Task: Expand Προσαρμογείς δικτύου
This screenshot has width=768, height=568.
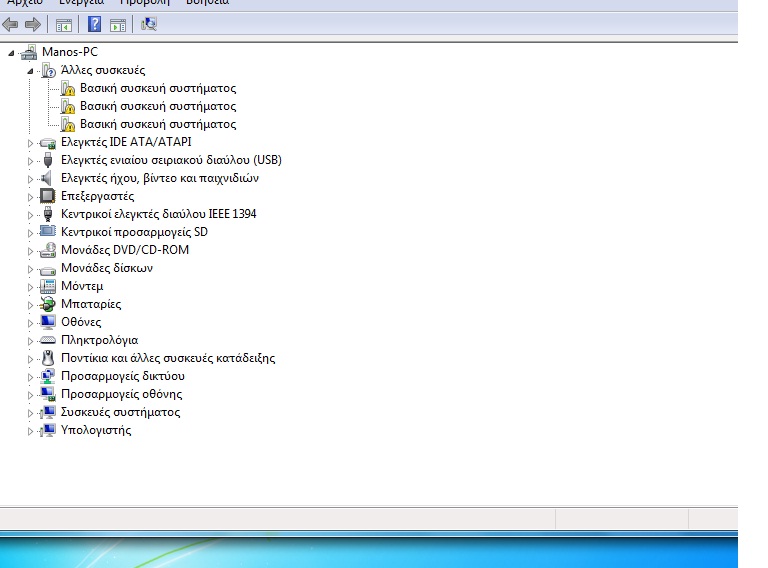Action: [30, 377]
